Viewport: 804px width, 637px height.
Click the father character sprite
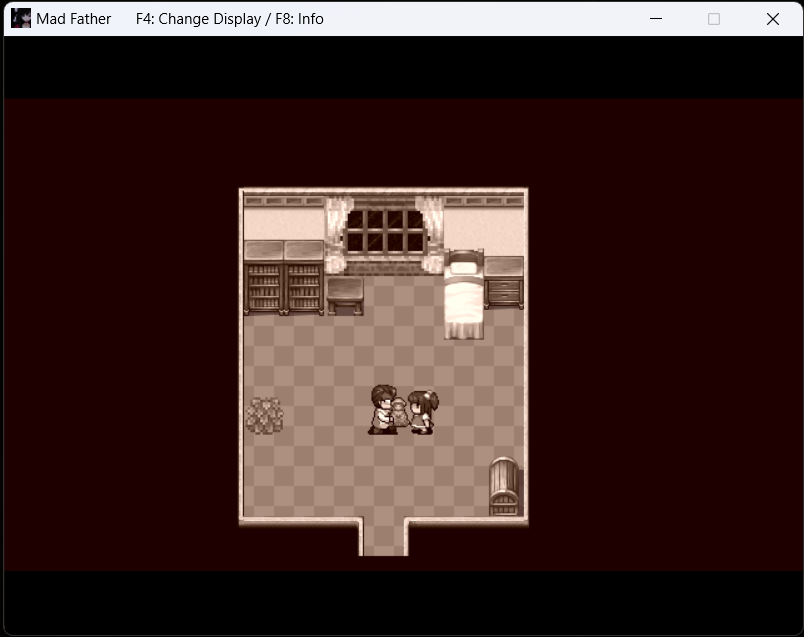click(x=383, y=409)
